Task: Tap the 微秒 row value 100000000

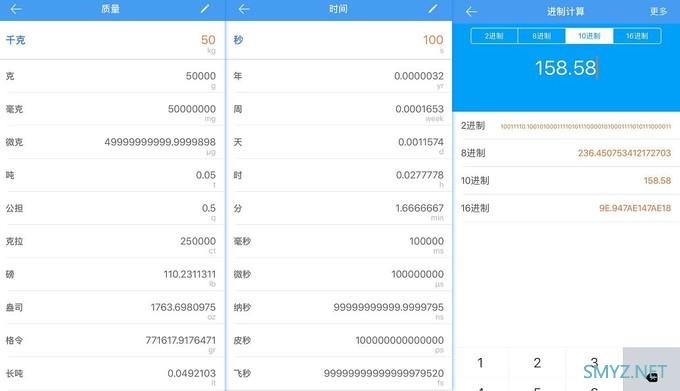Action: click(418, 274)
